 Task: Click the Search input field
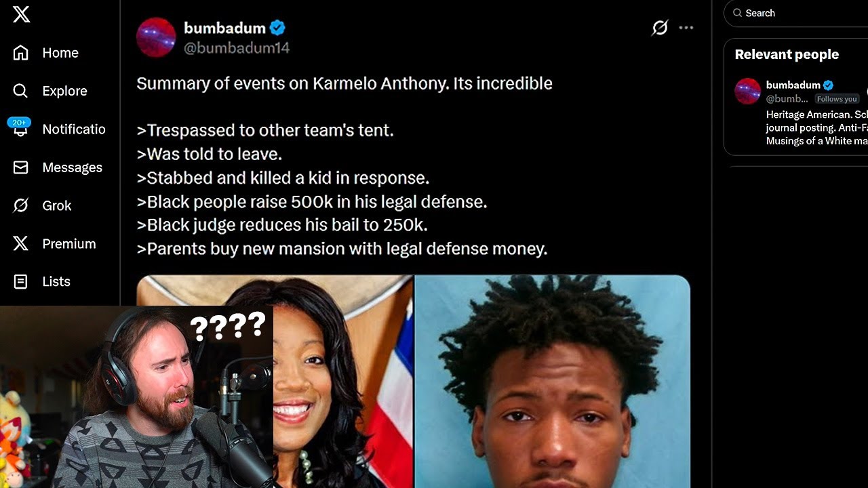[x=796, y=13]
